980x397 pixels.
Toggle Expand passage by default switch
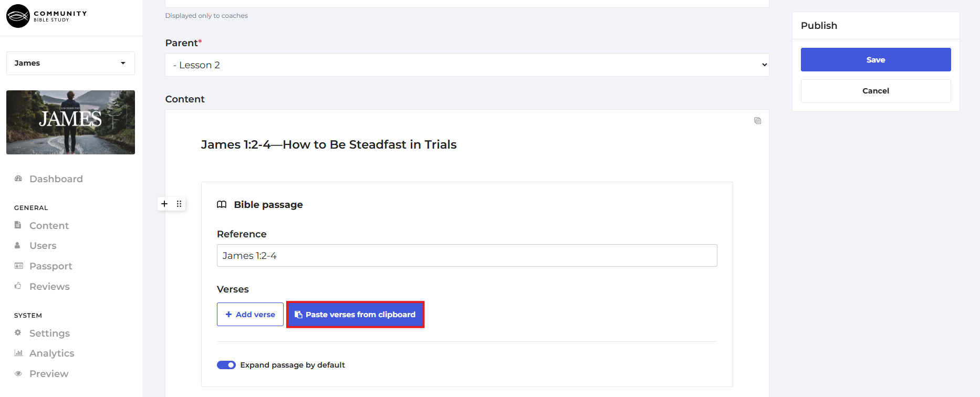(x=226, y=365)
